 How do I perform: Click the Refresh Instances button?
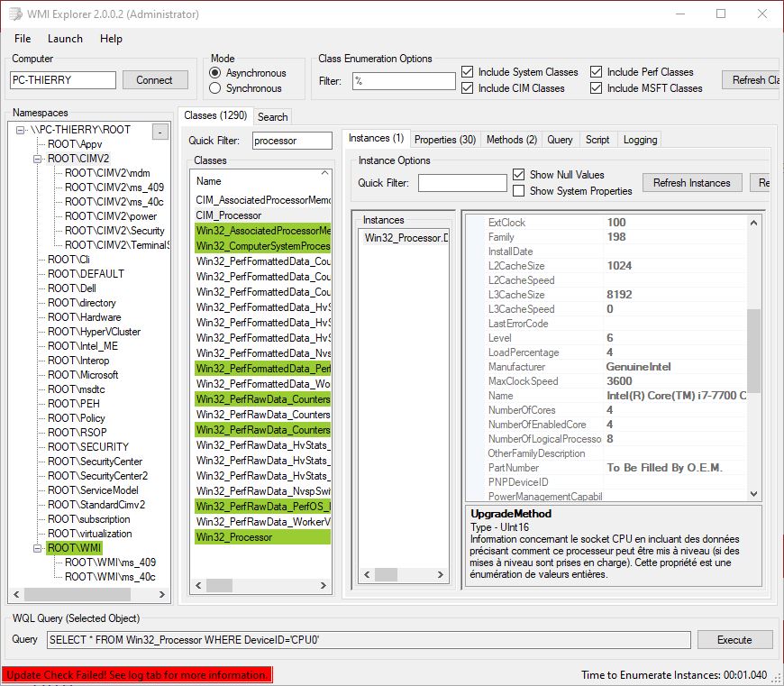691,183
